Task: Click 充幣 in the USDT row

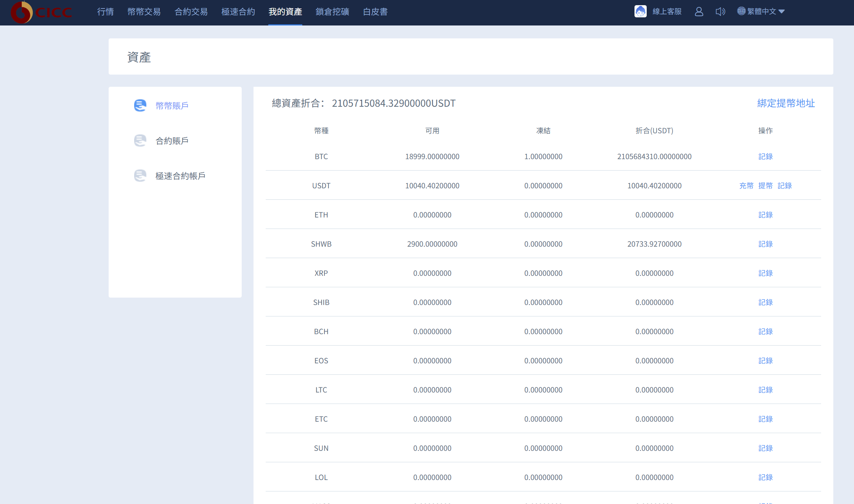Action: coord(746,186)
